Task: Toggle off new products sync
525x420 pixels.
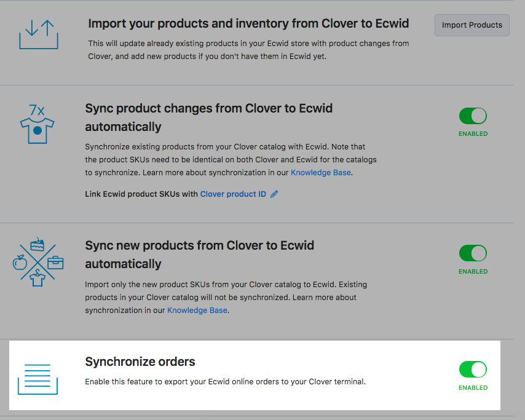Action: coord(473,252)
